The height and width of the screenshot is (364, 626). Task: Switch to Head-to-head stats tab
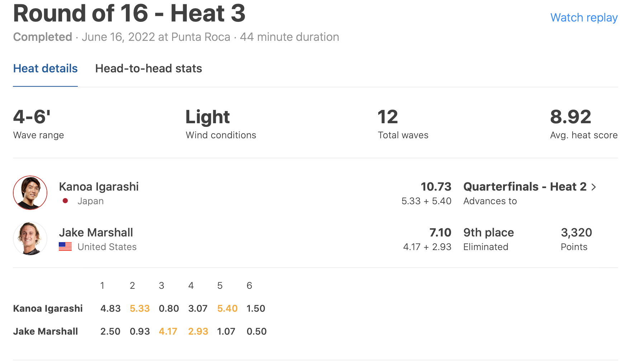148,68
